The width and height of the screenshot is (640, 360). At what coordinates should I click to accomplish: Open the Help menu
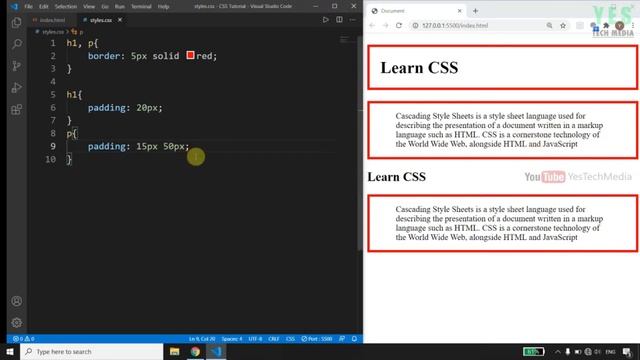(x=163, y=7)
